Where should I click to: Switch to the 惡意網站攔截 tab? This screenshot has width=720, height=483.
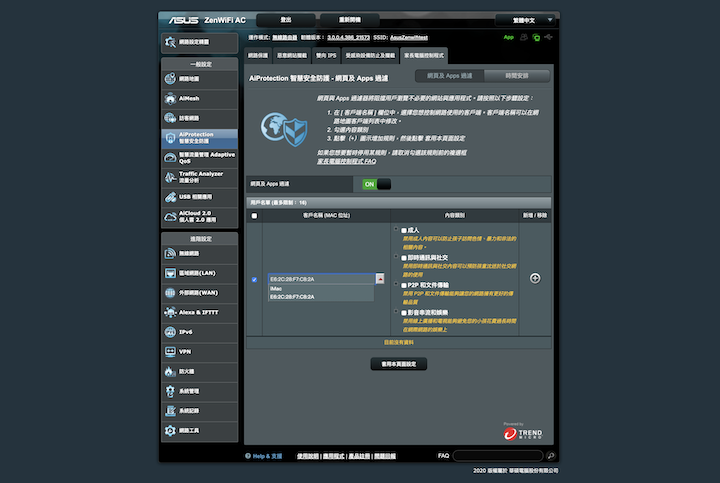click(x=292, y=56)
